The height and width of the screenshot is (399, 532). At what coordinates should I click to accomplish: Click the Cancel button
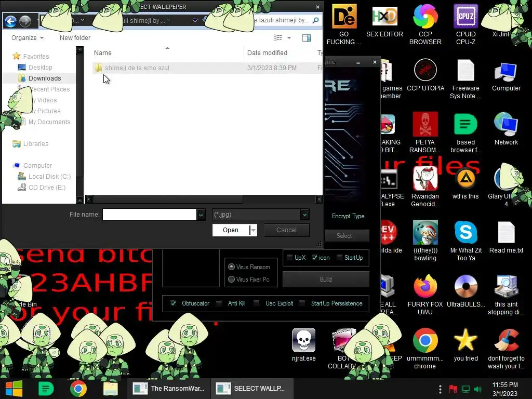(286, 230)
